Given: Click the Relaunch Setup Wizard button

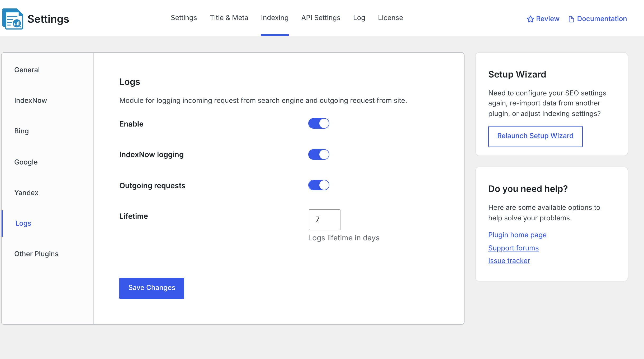Looking at the screenshot, I should pyautogui.click(x=535, y=136).
